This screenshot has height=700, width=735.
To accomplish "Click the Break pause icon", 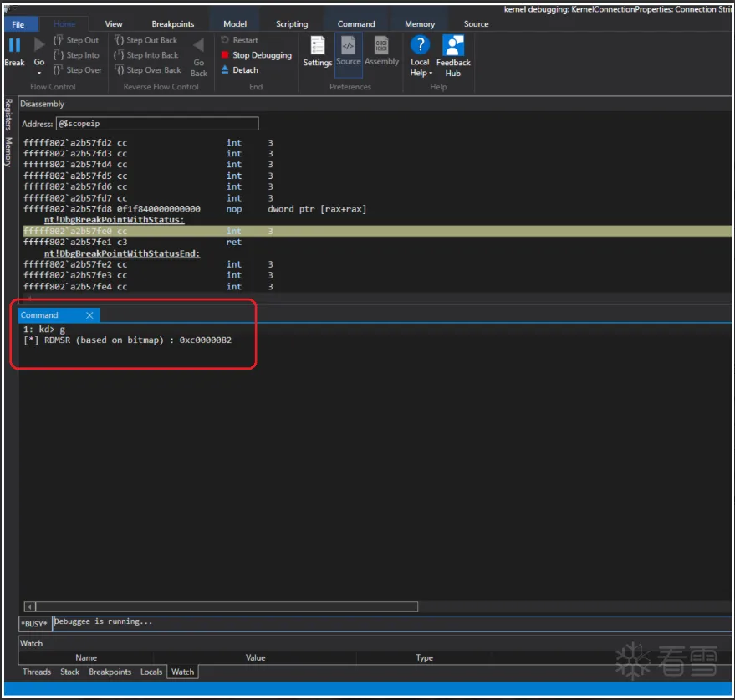I will pyautogui.click(x=14, y=45).
